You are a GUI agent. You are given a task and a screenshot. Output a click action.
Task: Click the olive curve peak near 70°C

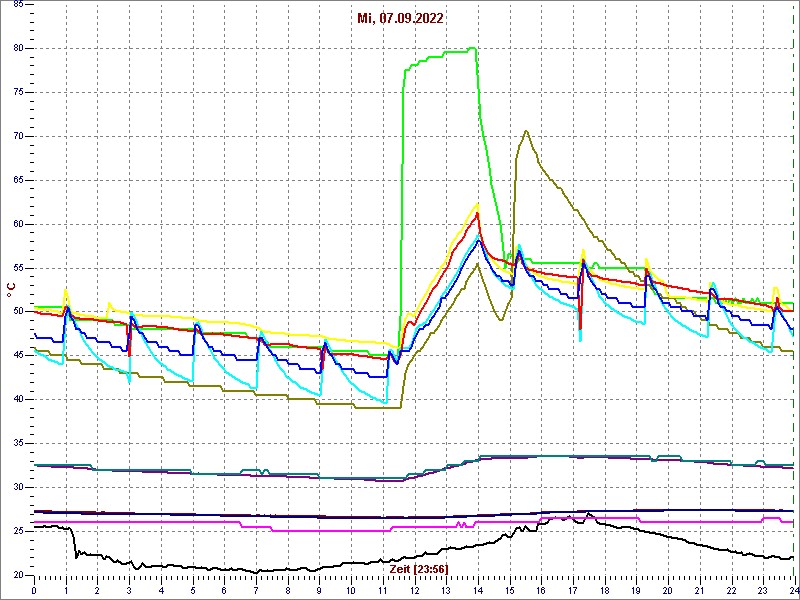(x=526, y=131)
